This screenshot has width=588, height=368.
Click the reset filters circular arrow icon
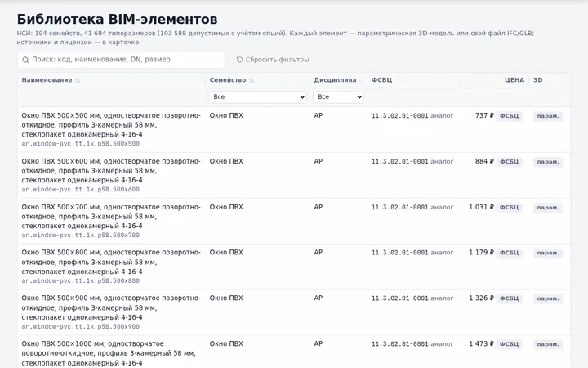coord(239,60)
